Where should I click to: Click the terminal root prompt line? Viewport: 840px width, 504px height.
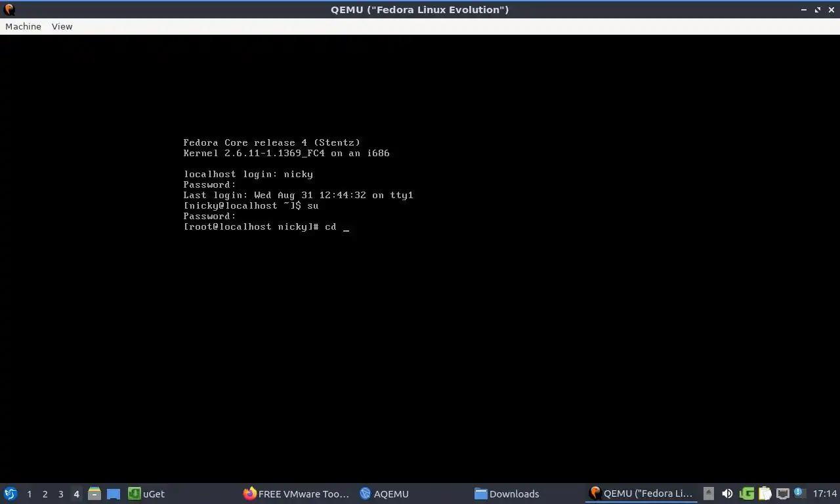pos(266,226)
